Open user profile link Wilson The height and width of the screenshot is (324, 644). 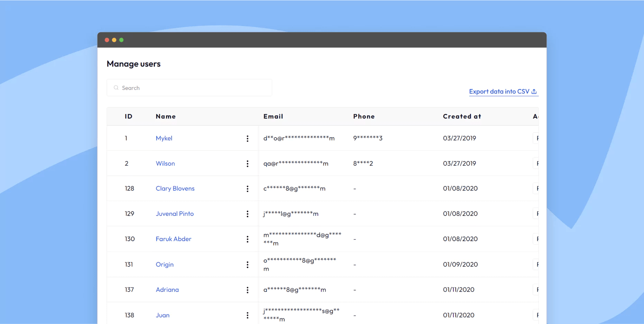pos(165,163)
